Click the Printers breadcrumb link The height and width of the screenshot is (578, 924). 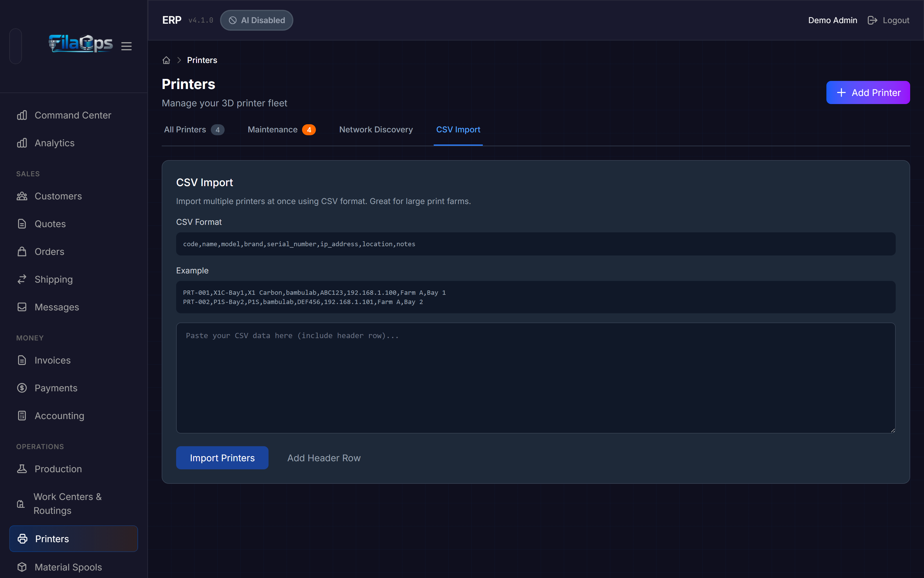(x=202, y=60)
